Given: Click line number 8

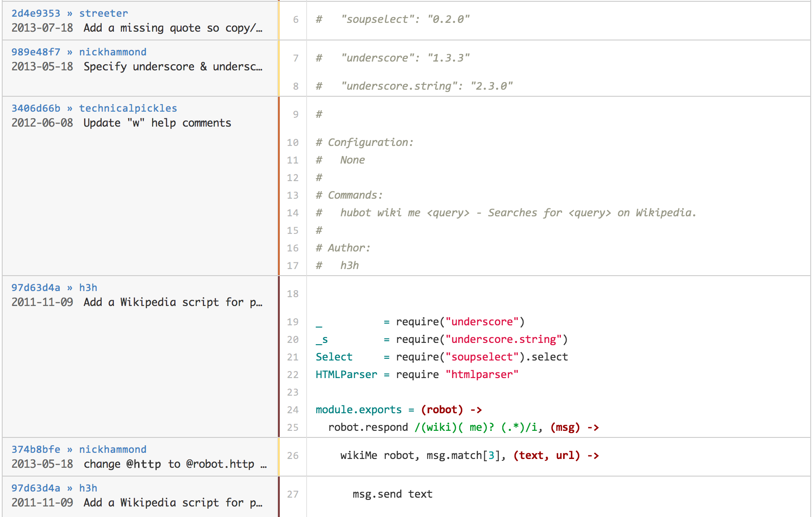Looking at the screenshot, I should tap(296, 86).
